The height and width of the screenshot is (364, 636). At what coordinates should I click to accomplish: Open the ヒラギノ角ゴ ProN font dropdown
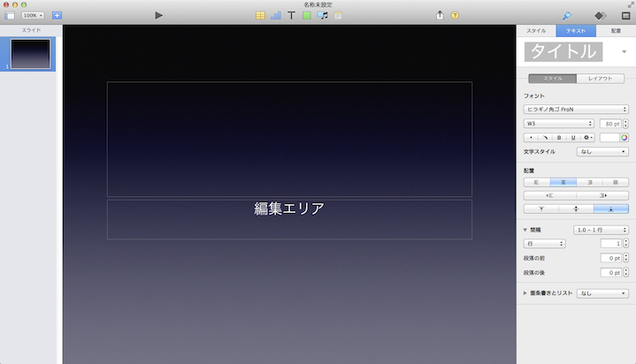576,110
